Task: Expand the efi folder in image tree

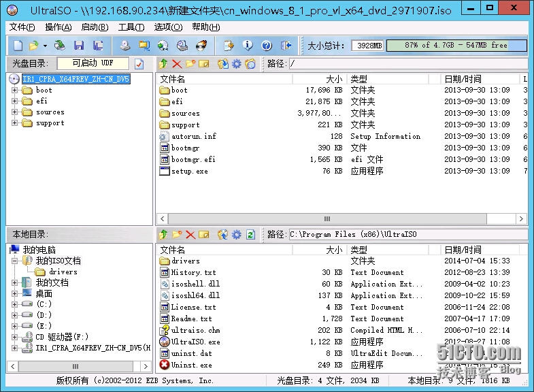Action: [14, 101]
